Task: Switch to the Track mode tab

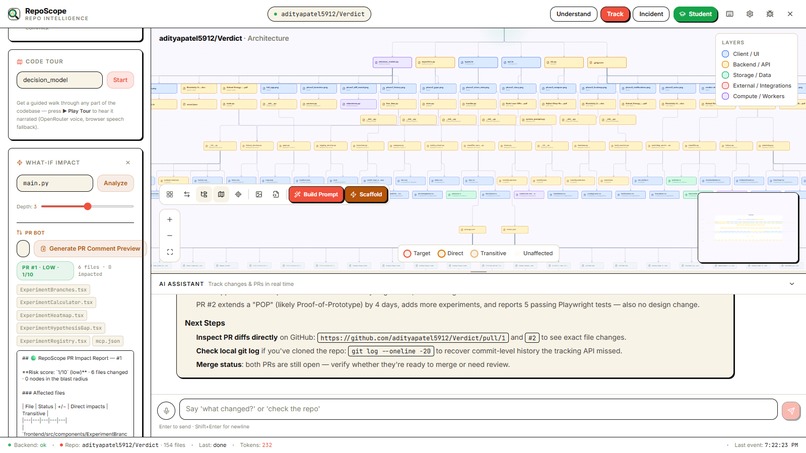Action: (615, 14)
